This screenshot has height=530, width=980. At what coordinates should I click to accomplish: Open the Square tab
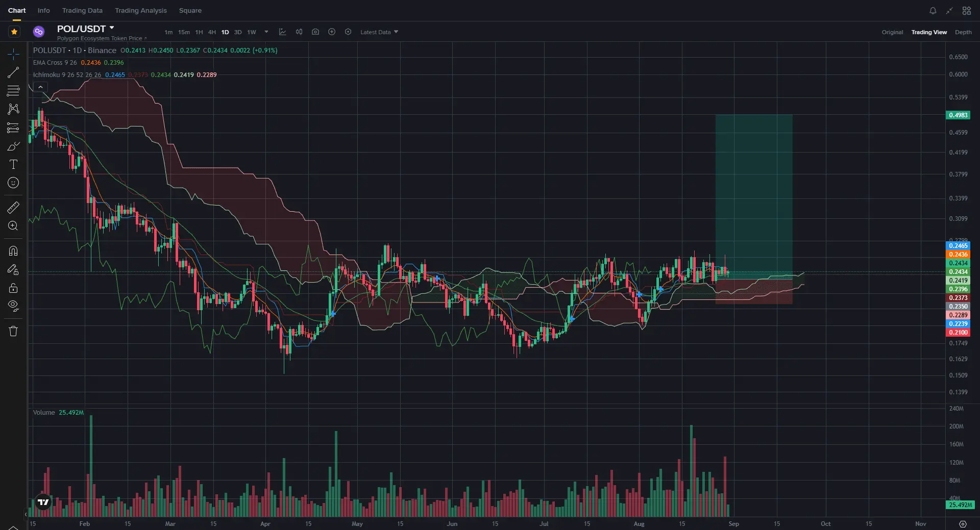click(x=190, y=10)
